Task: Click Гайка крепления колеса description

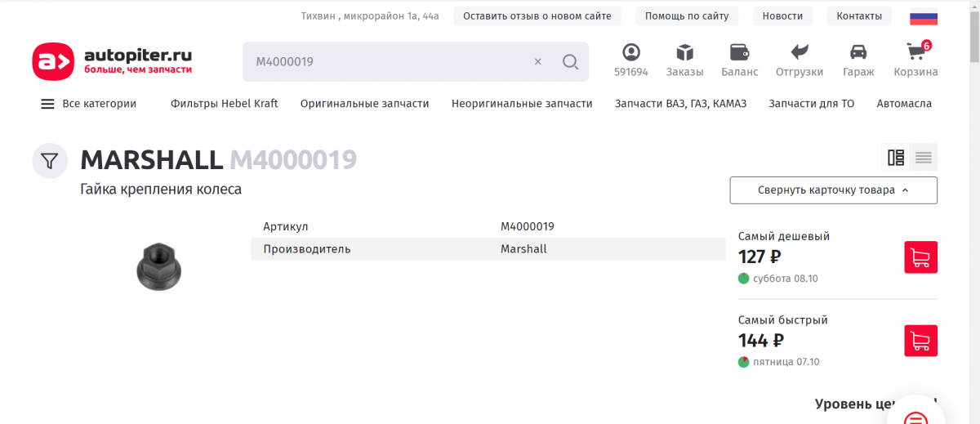Action: point(161,190)
